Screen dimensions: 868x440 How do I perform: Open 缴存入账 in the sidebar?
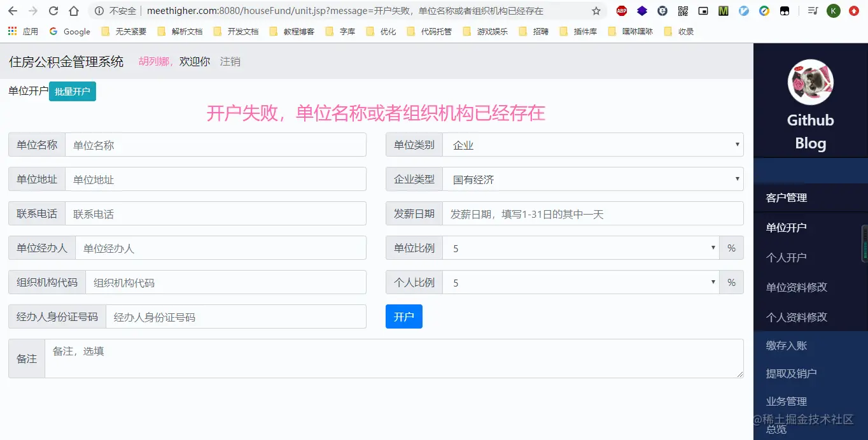click(x=787, y=346)
